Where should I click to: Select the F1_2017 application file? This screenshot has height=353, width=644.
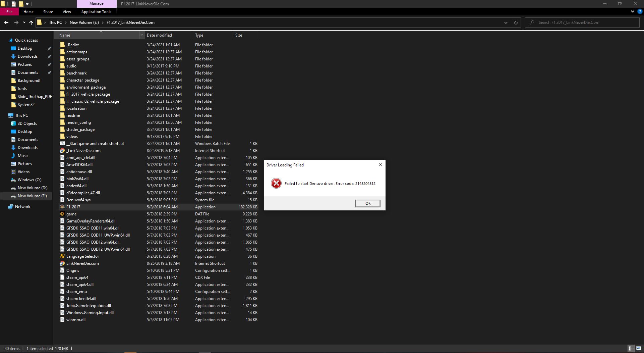tap(73, 207)
